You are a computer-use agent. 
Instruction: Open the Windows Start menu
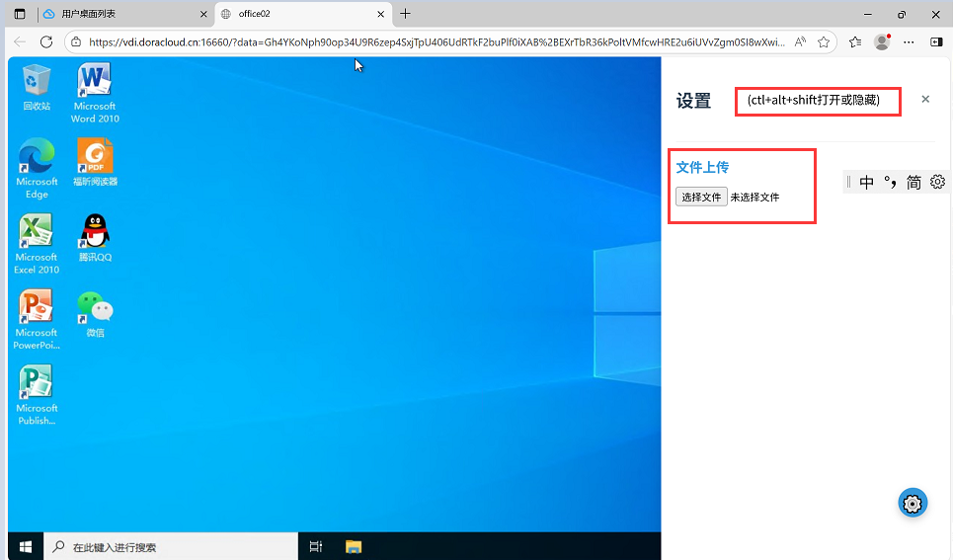click(26, 546)
